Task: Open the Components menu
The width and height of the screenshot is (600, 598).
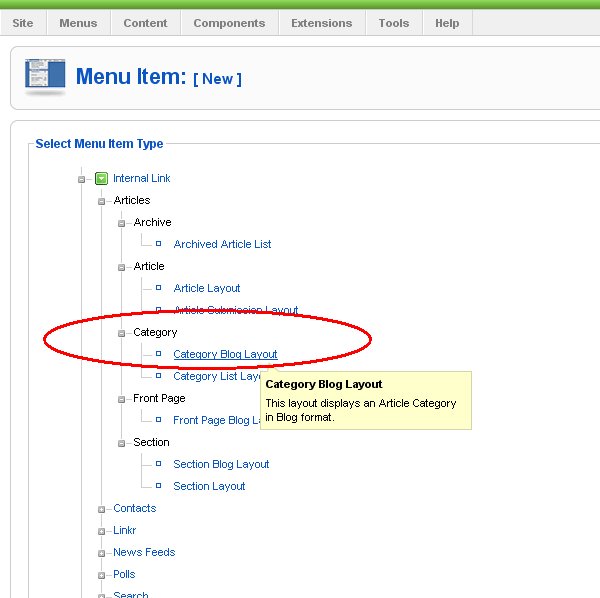Action: click(229, 23)
